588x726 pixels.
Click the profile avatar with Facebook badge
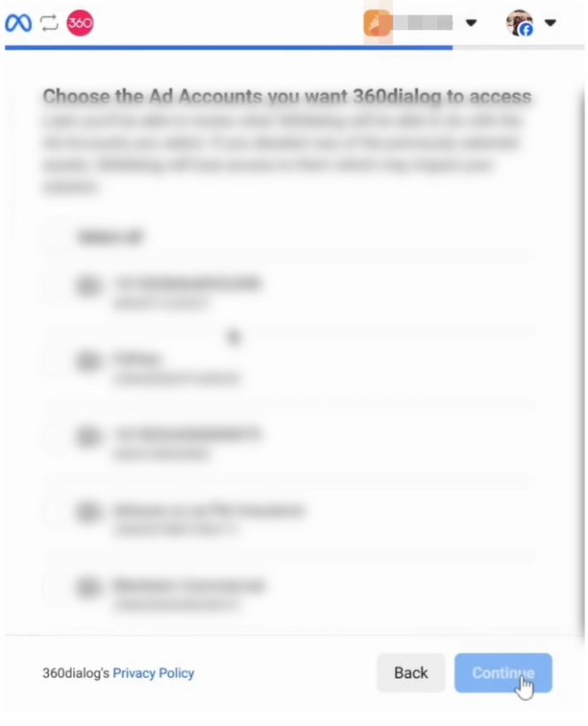click(519, 23)
